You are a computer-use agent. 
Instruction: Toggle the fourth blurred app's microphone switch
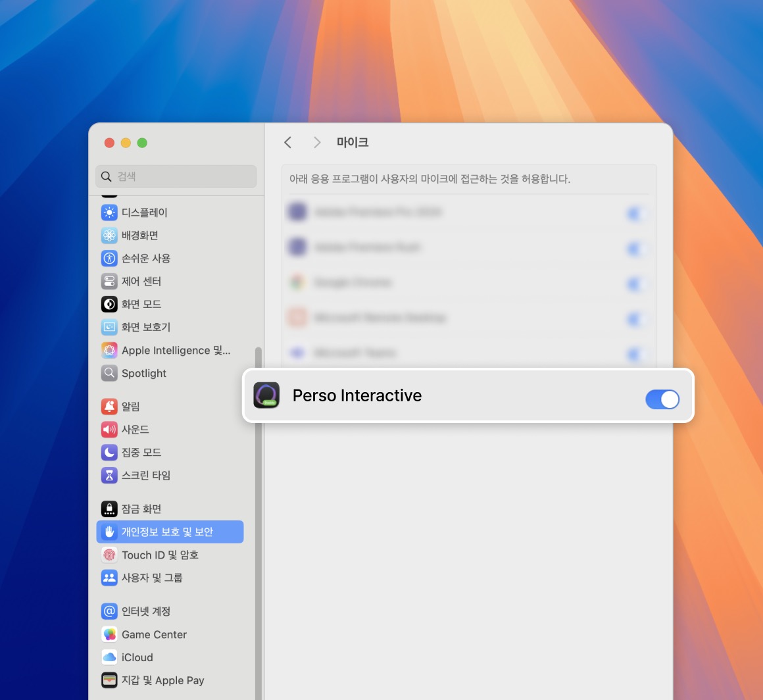click(637, 319)
